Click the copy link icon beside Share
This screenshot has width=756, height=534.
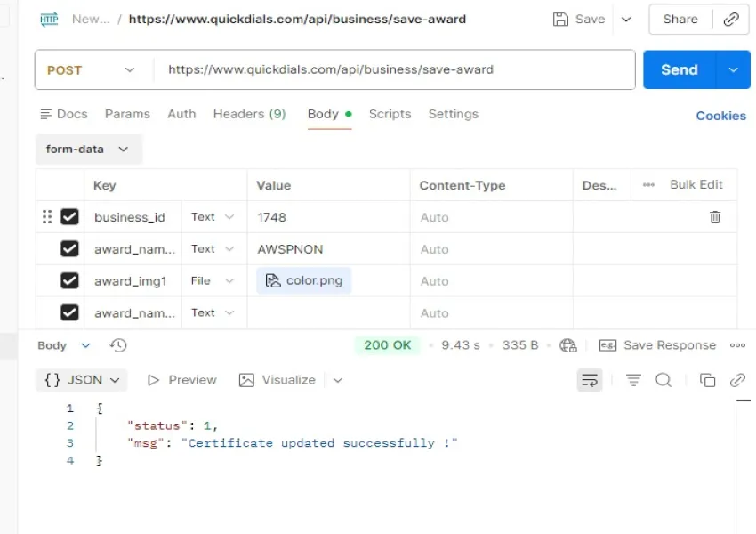731,20
